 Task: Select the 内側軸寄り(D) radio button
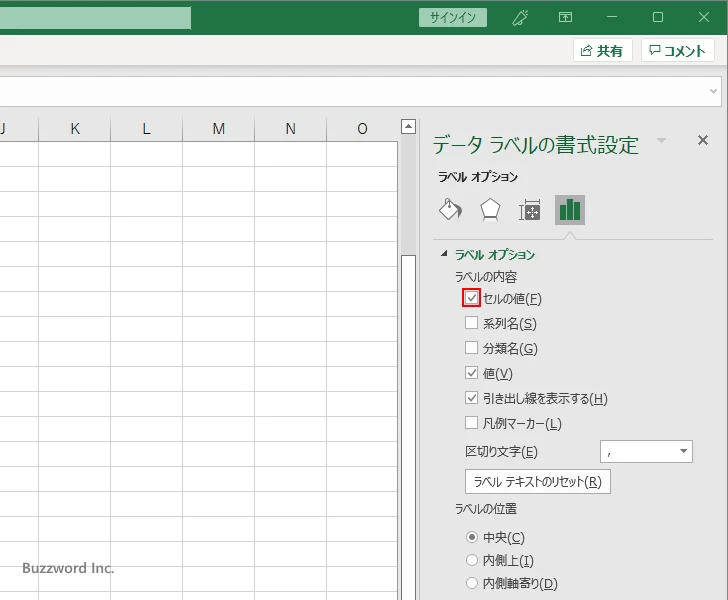pos(472,583)
